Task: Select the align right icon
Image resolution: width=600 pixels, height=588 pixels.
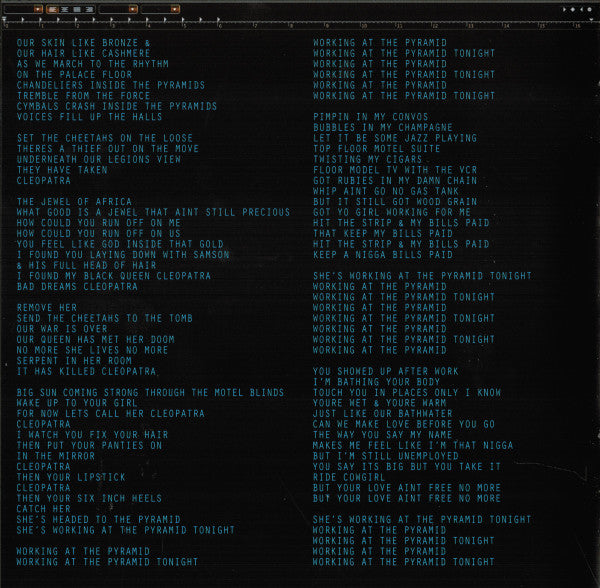Action: point(88,9)
